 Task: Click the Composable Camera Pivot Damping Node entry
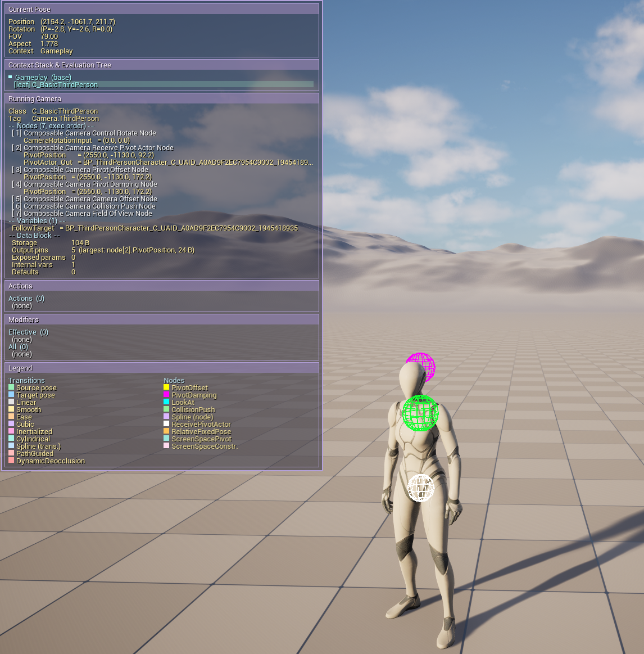coord(90,184)
